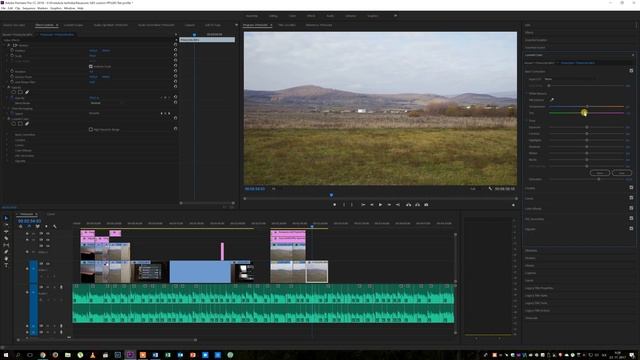Click Go to Out point in Program Monitor
The height and width of the screenshot is (360, 640).
tap(398, 204)
